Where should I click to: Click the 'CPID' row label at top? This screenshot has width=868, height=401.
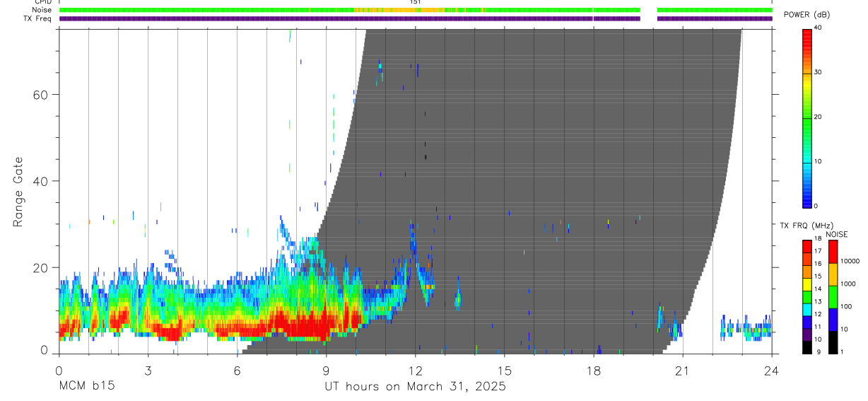[42, 2]
